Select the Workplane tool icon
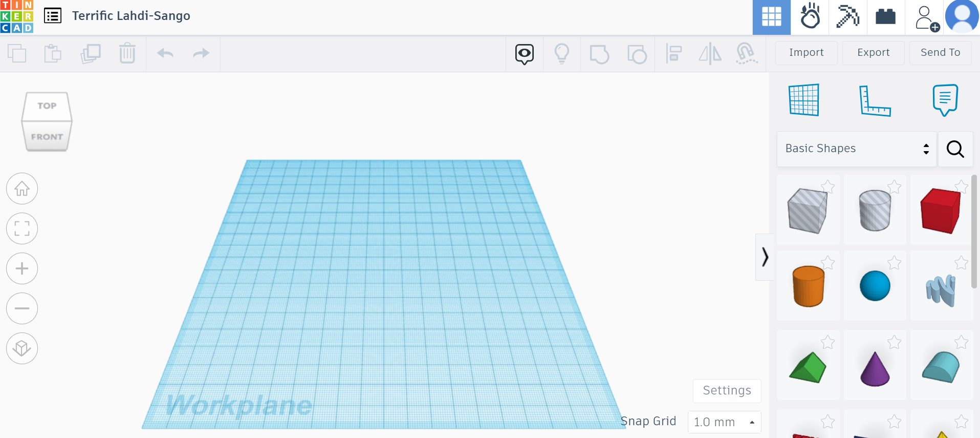Image resolution: width=980 pixels, height=438 pixels. coord(804,100)
